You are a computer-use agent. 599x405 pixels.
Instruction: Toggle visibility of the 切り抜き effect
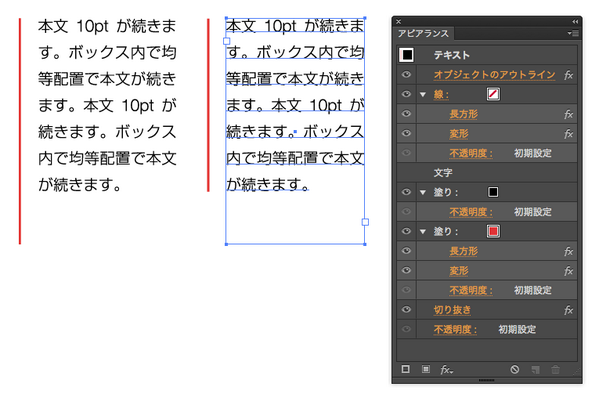[406, 309]
